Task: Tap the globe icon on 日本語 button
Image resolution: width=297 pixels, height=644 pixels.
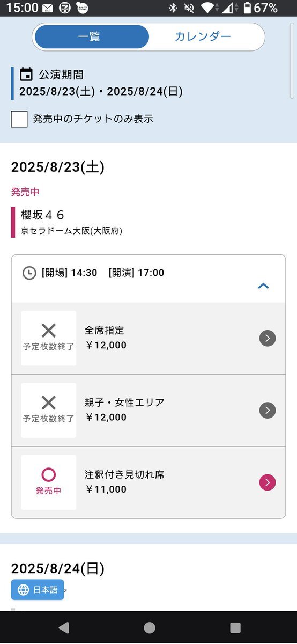Action: [24, 590]
